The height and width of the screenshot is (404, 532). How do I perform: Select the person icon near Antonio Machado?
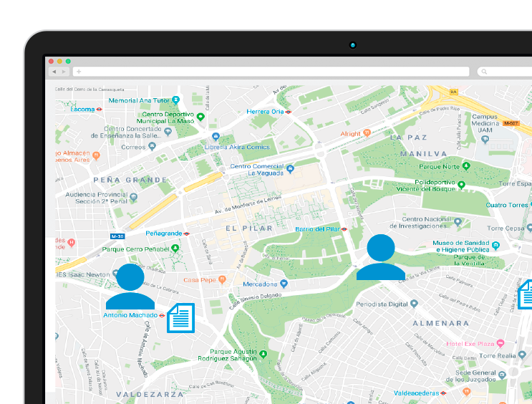point(130,287)
